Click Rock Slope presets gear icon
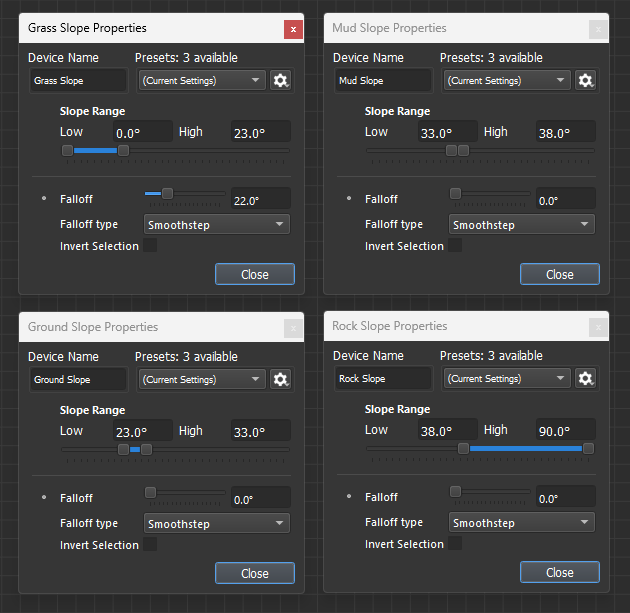The height and width of the screenshot is (613, 630). tap(586, 378)
